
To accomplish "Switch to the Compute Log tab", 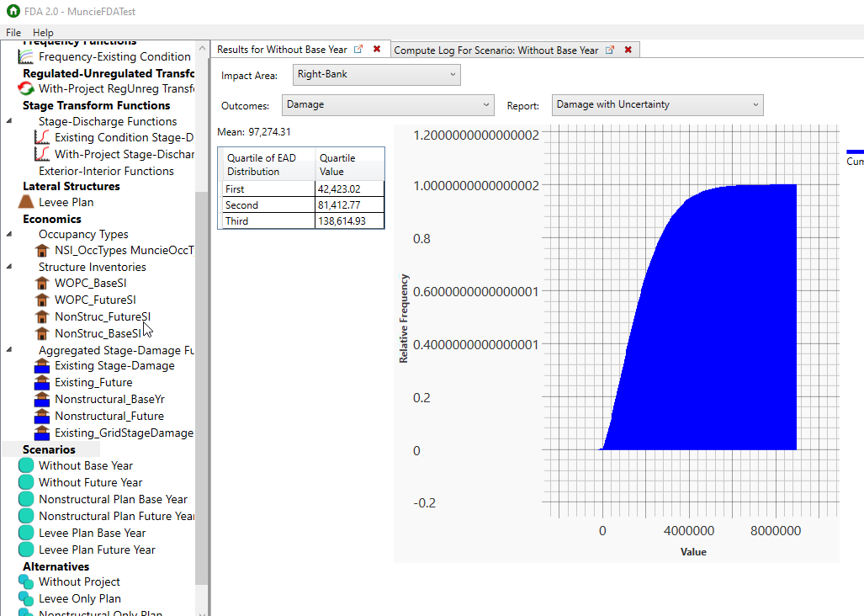I will pos(496,49).
